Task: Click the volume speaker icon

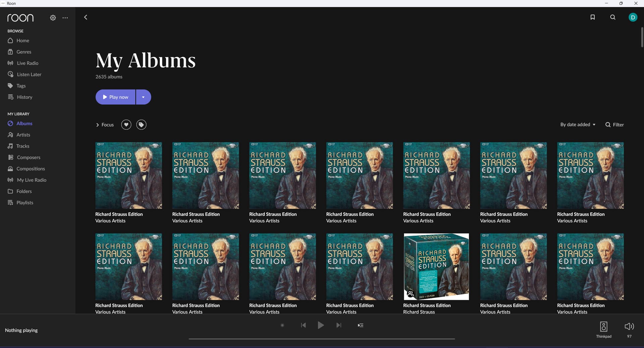Action: tap(629, 327)
